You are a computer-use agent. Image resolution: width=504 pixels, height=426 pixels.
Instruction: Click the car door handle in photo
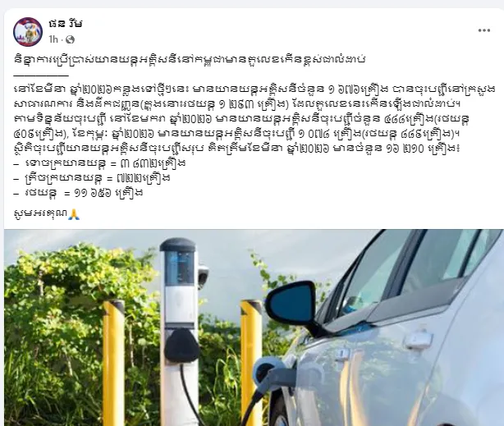(x=417, y=341)
